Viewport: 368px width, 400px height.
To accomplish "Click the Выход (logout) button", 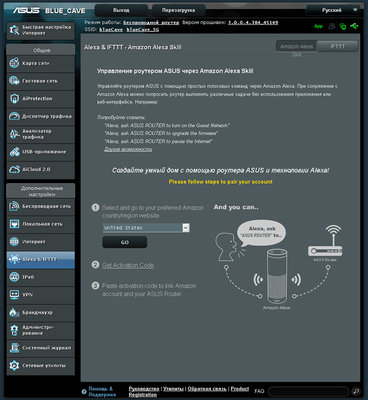I will point(121,10).
